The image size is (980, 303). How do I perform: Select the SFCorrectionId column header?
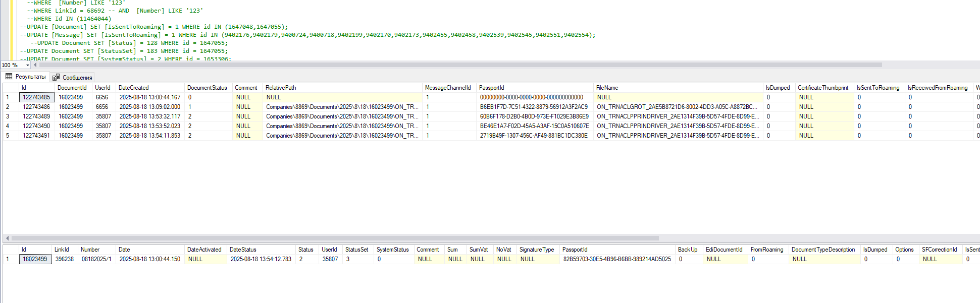941,250
